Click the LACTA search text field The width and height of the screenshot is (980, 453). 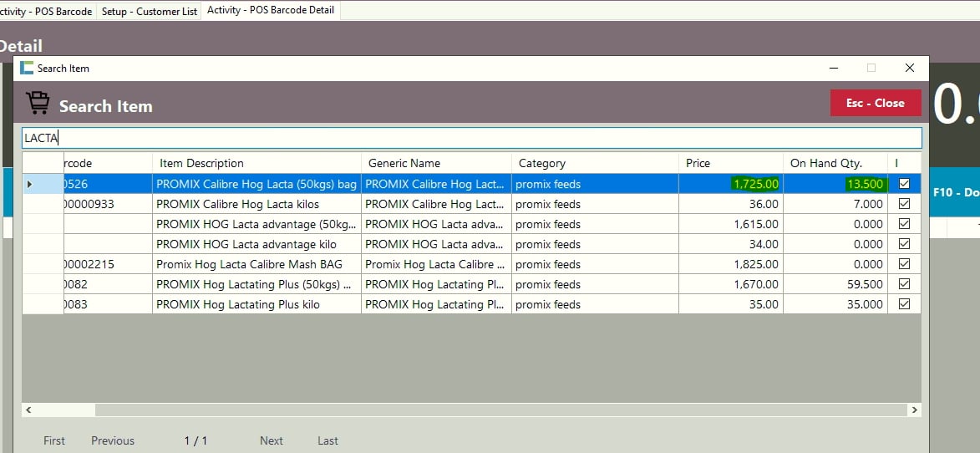point(471,138)
